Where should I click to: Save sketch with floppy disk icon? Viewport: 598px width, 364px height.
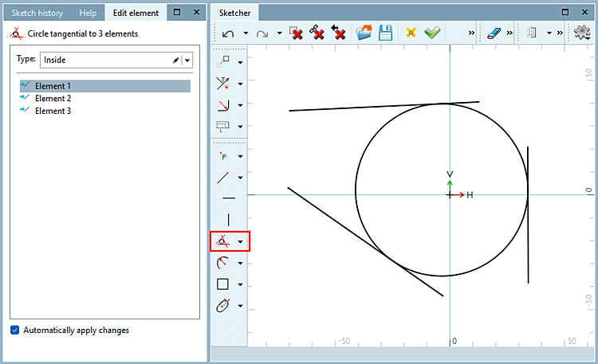pyautogui.click(x=386, y=33)
